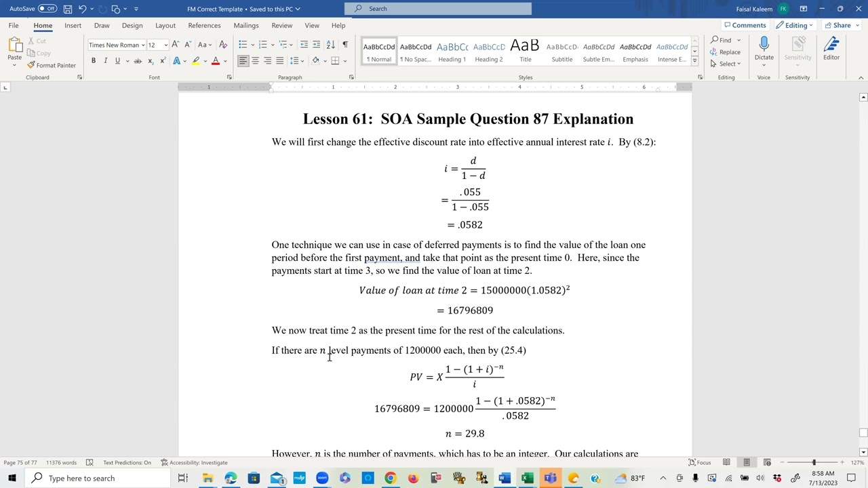Click Format Painter brush
868x488 pixels.
coord(52,65)
